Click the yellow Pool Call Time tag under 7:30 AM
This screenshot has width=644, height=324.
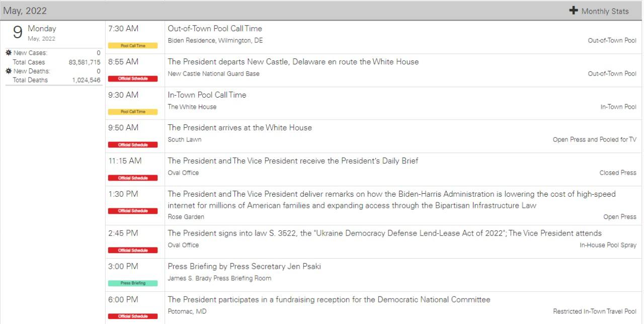coord(133,46)
